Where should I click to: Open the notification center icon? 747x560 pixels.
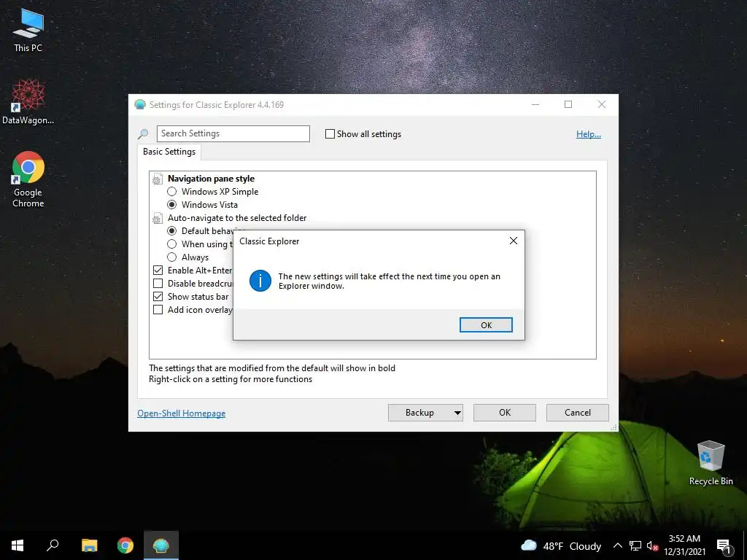(724, 546)
